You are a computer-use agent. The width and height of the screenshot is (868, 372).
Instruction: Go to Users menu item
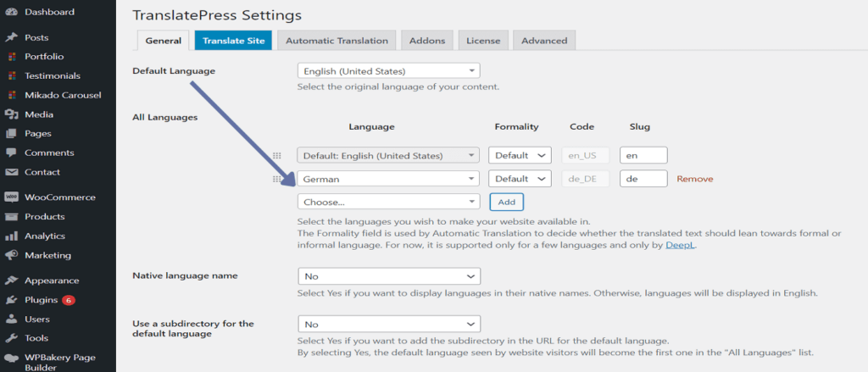tap(36, 319)
